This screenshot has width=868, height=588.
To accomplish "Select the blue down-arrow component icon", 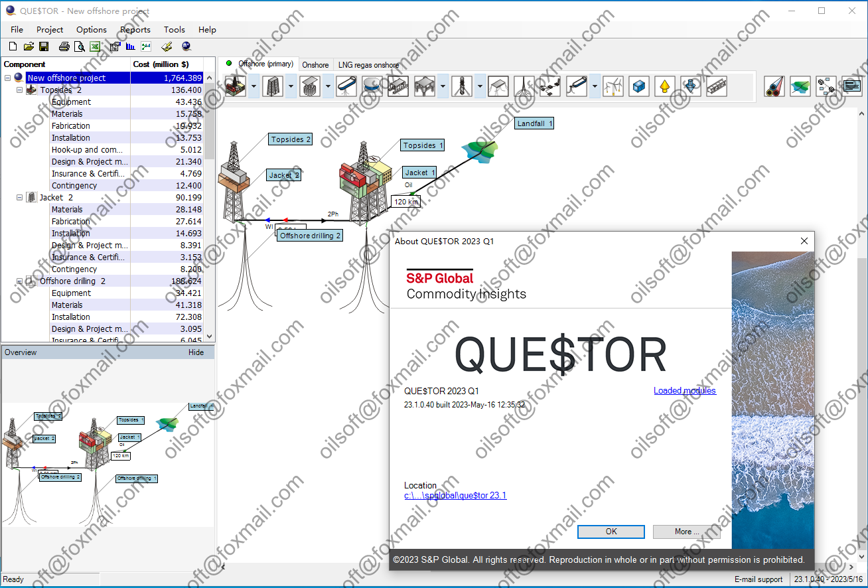I will pos(691,86).
